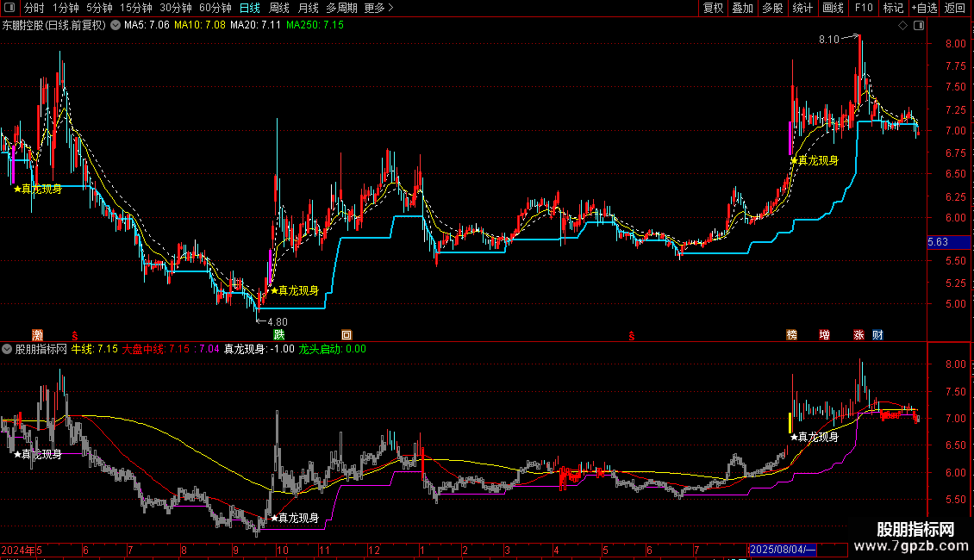
Task: Click the MA20: 7.11 value
Action: (x=255, y=26)
